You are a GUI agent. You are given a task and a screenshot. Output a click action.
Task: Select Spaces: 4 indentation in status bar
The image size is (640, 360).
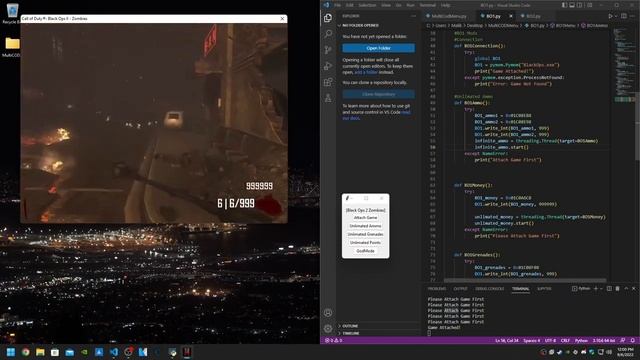click(x=531, y=340)
